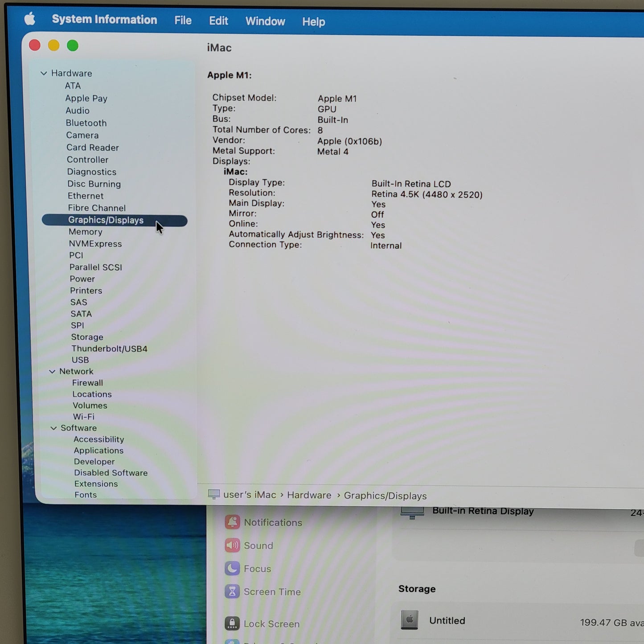This screenshot has width=644, height=644.
Task: Click the Resolution value Retina 4.5K
Action: (x=427, y=194)
